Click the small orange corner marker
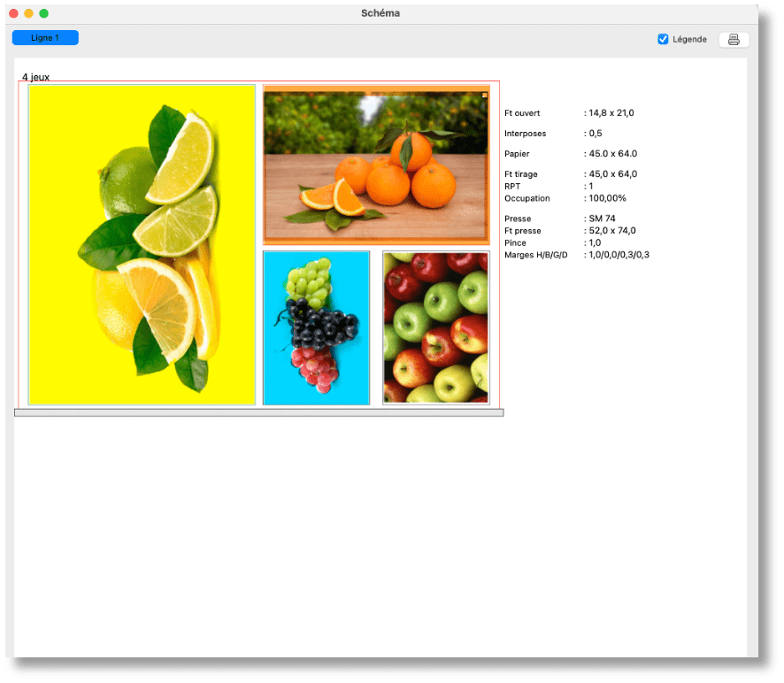 (x=485, y=95)
